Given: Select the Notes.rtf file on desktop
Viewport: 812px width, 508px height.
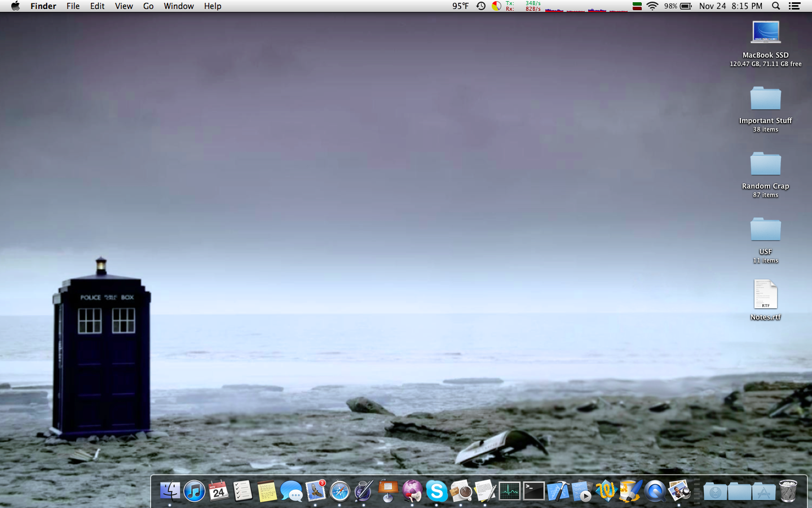Looking at the screenshot, I should (766, 294).
